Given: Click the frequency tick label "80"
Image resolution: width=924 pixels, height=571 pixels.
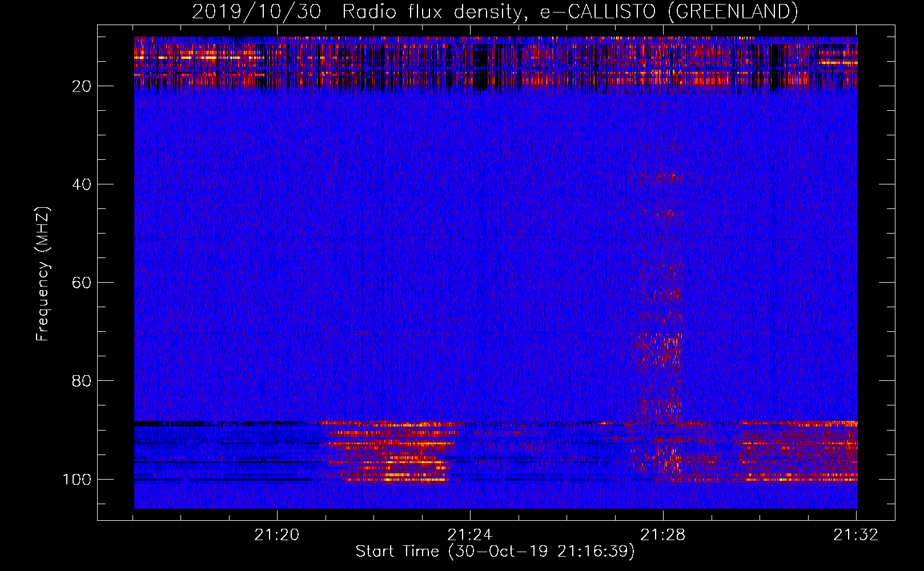Looking at the screenshot, I should click(82, 381).
